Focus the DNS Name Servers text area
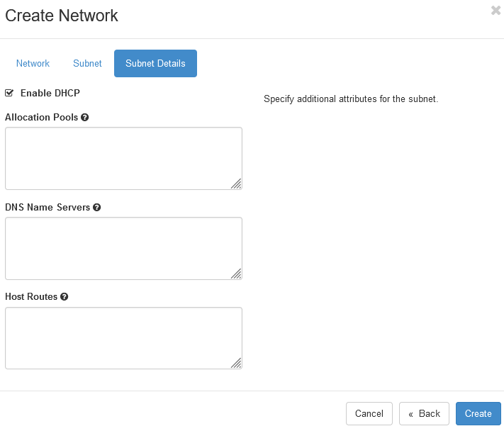The width and height of the screenshot is (504, 431). pyautogui.click(x=123, y=248)
